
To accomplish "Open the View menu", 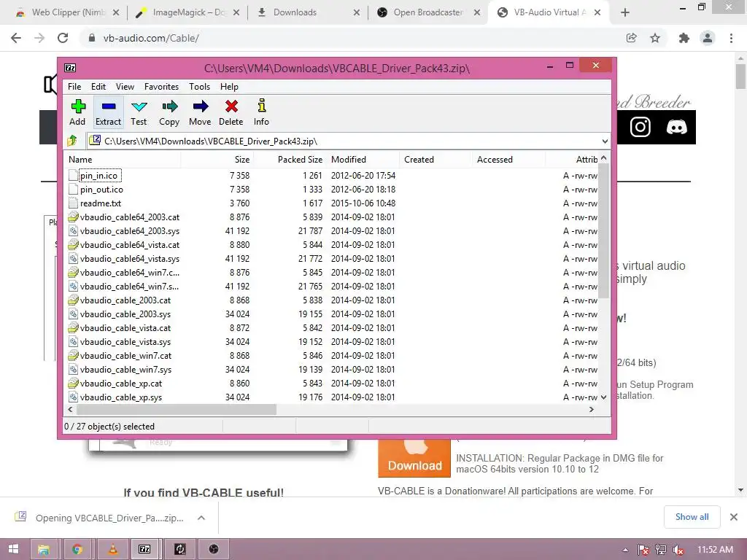I will click(x=125, y=87).
